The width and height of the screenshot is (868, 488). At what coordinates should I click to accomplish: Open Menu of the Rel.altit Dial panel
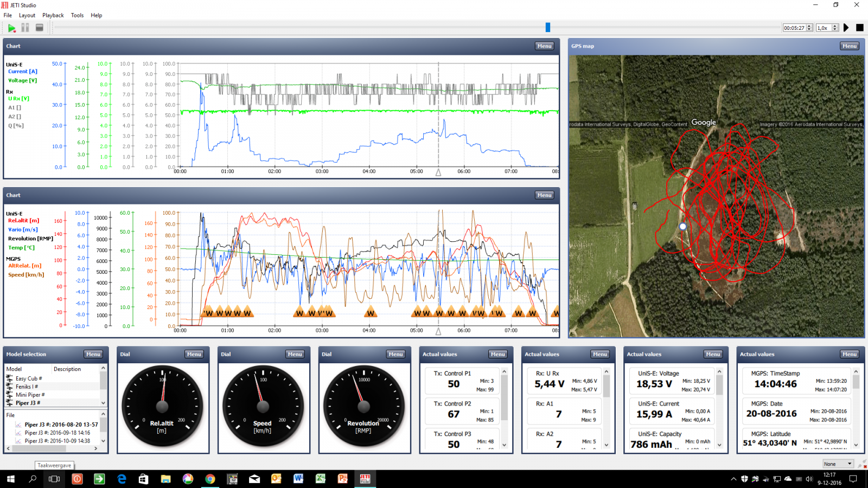[x=194, y=354]
